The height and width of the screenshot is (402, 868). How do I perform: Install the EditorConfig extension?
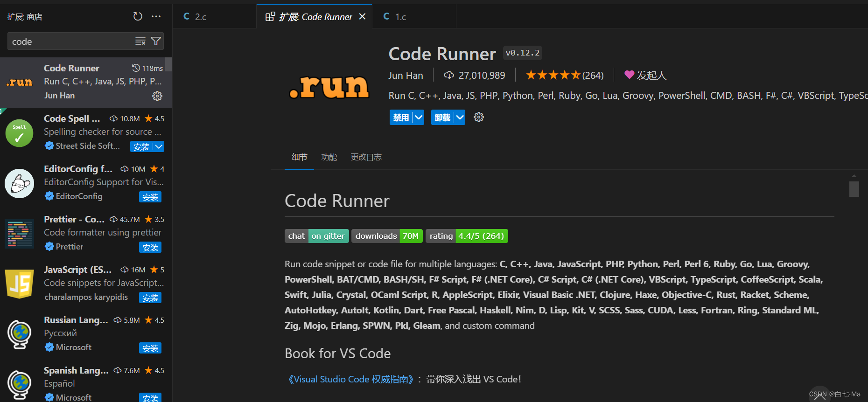pyautogui.click(x=150, y=197)
